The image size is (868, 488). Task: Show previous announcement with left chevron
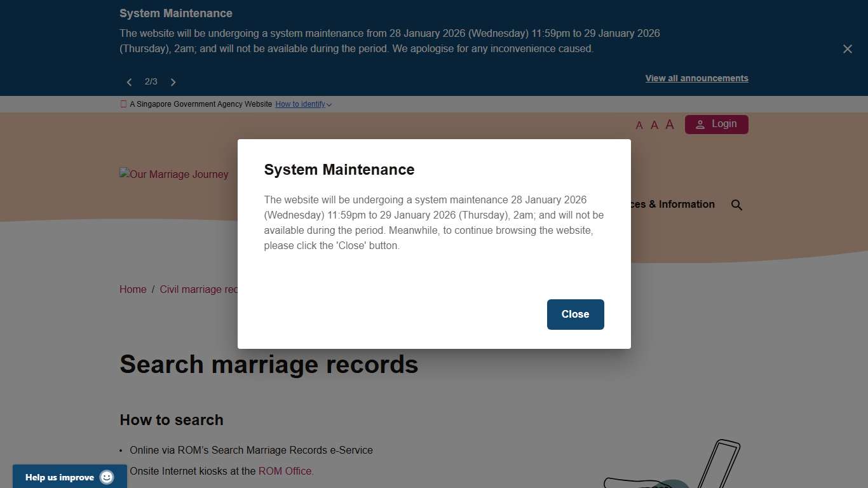129,82
